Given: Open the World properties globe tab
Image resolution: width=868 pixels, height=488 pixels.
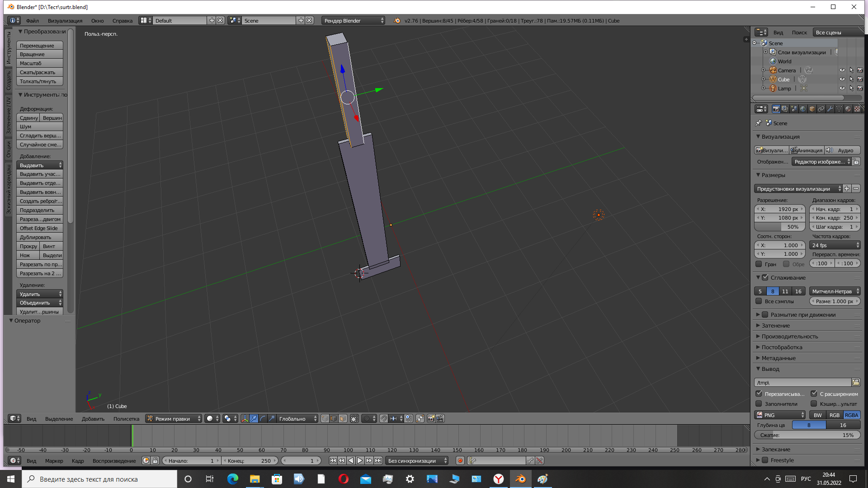Looking at the screenshot, I should (803, 109).
